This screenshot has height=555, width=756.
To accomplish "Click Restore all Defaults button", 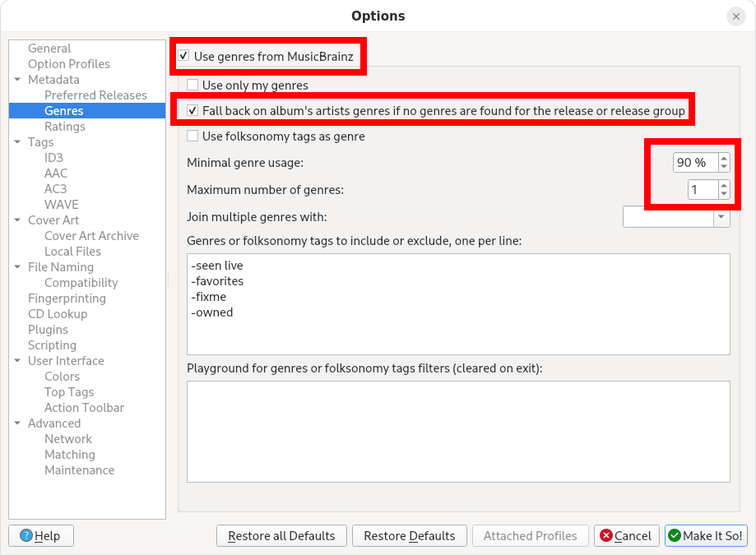I will [281, 536].
